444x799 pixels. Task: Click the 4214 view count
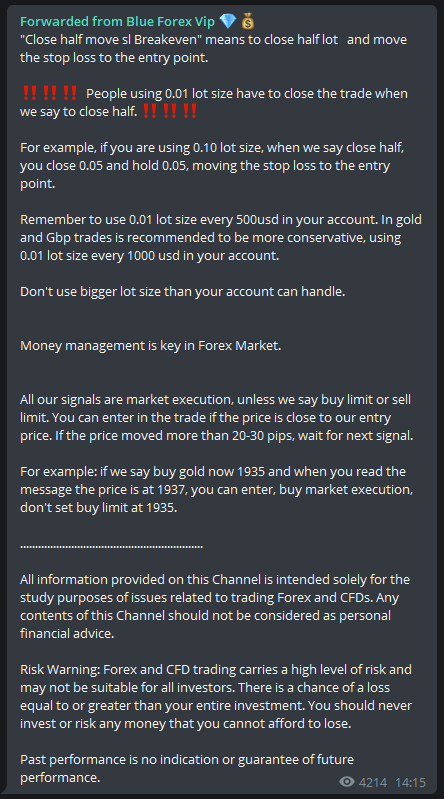pos(373,782)
